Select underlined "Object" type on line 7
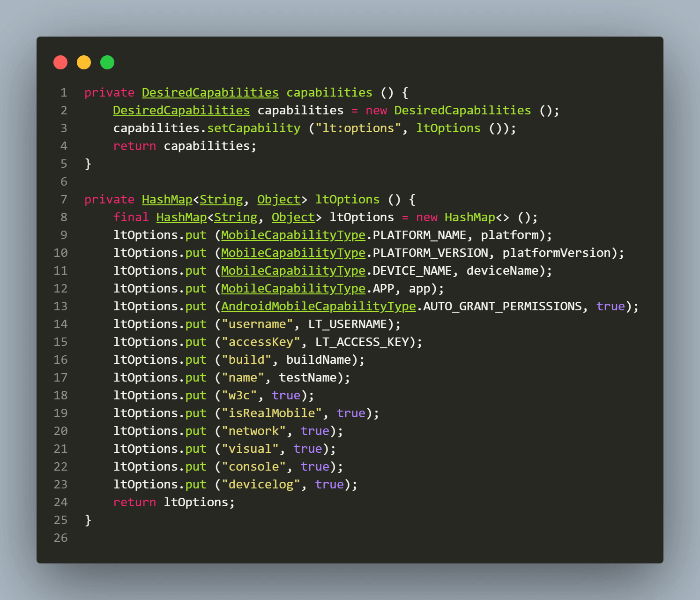 click(279, 200)
